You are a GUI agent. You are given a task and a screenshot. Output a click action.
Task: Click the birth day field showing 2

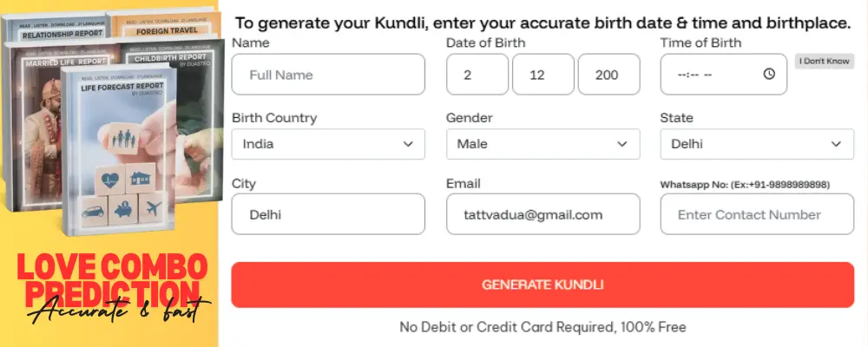point(477,75)
